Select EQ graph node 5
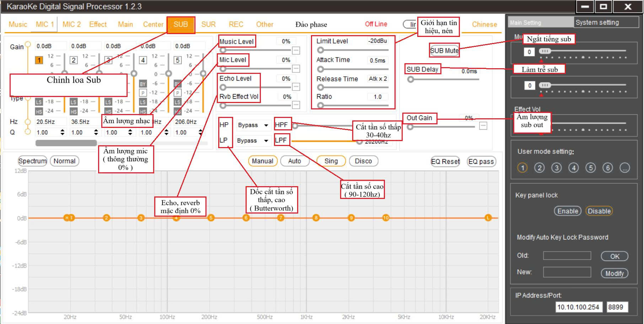Viewport: 644px width, 324px height. tap(211, 218)
